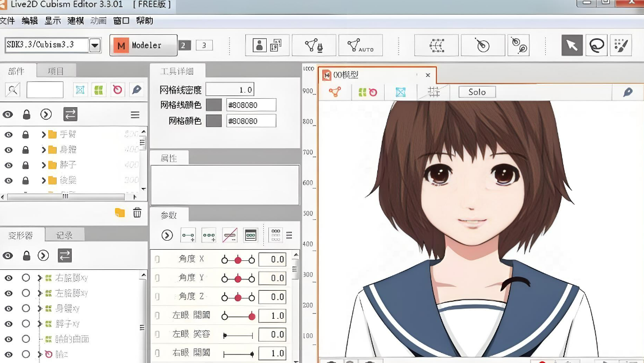Expand the 右胳膊xy deformer

click(40, 278)
